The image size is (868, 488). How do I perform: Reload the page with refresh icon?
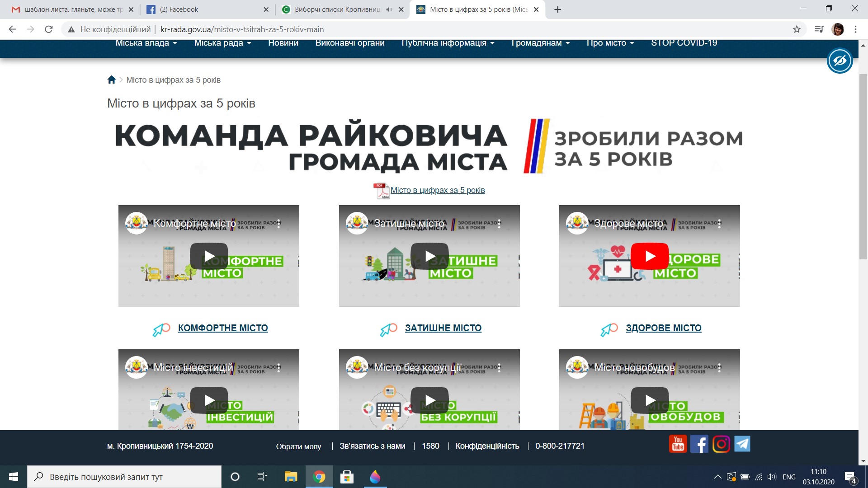[49, 29]
